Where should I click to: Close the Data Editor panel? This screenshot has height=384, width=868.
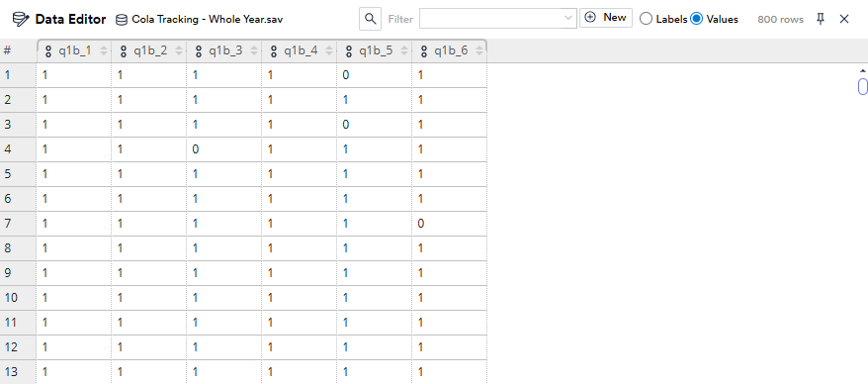click(843, 19)
